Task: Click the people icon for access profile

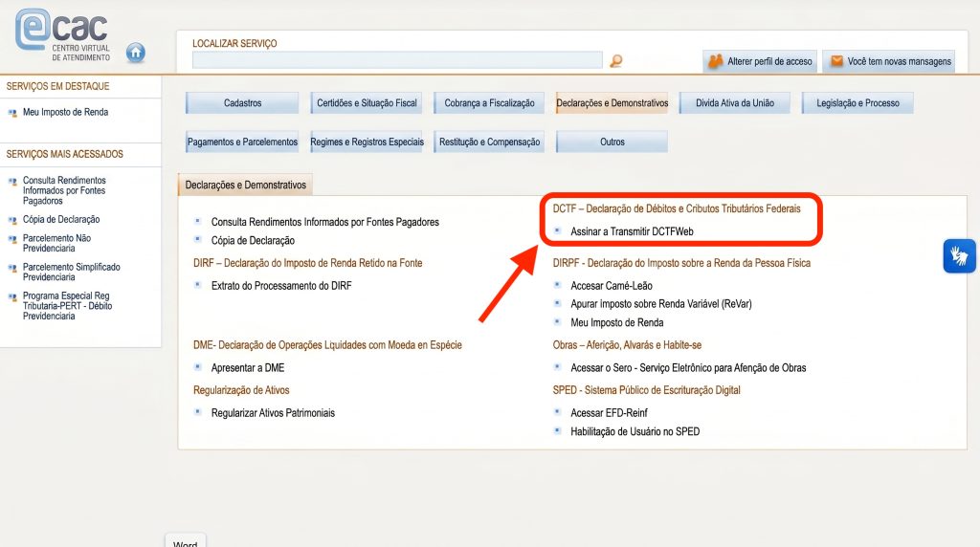Action: (716, 61)
